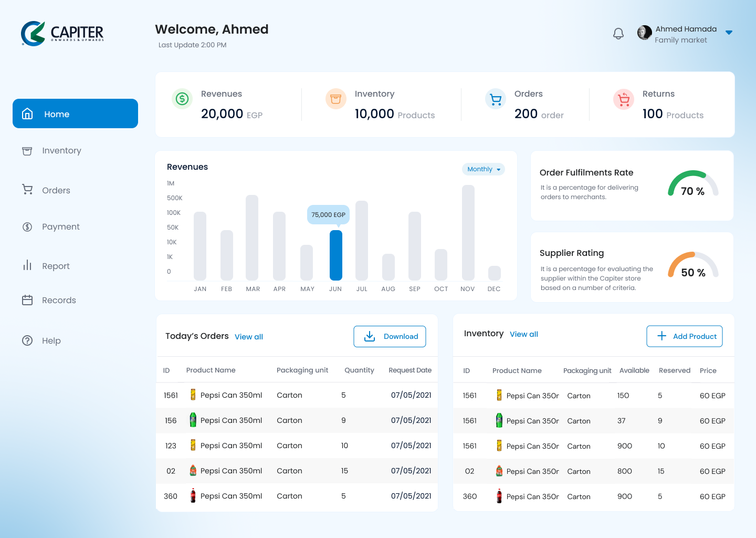
Task: Click Ahmed Hamada's profile avatar
Action: pyautogui.click(x=645, y=33)
